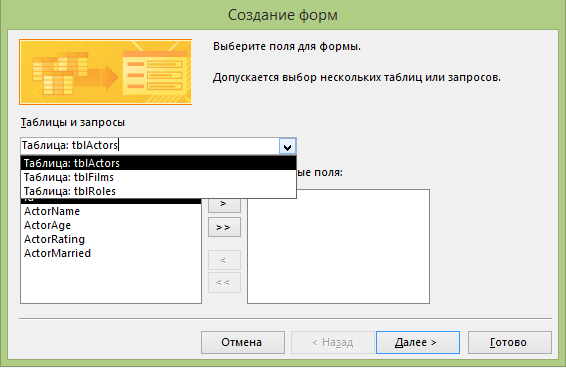Viewport: 566px width, 368px height.
Task: Click the combo box text field tblActors
Action: coord(150,146)
